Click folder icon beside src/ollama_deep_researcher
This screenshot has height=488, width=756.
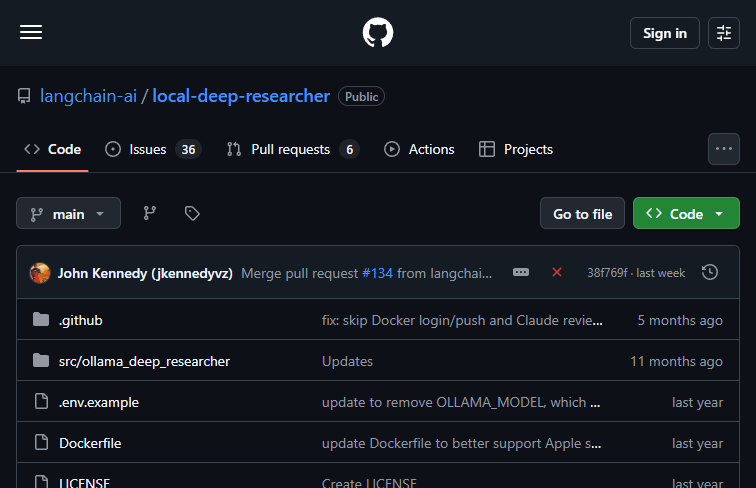click(x=41, y=360)
